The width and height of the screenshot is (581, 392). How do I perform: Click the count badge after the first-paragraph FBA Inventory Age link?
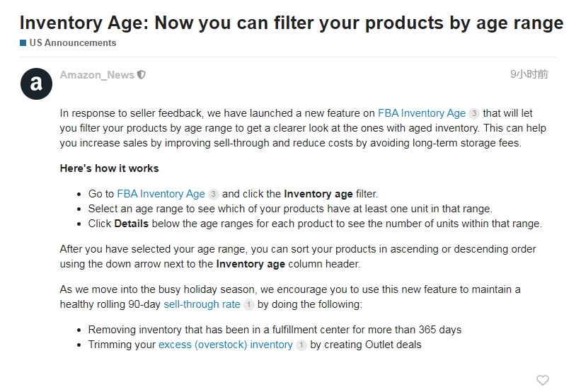coord(474,113)
